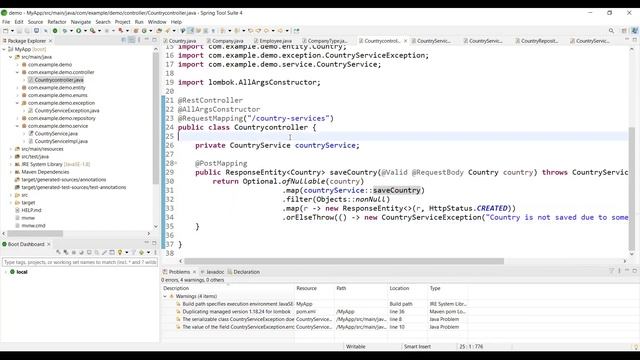The width and height of the screenshot is (640, 360).
Task: Open the Navigate menu
Action: 81,22
